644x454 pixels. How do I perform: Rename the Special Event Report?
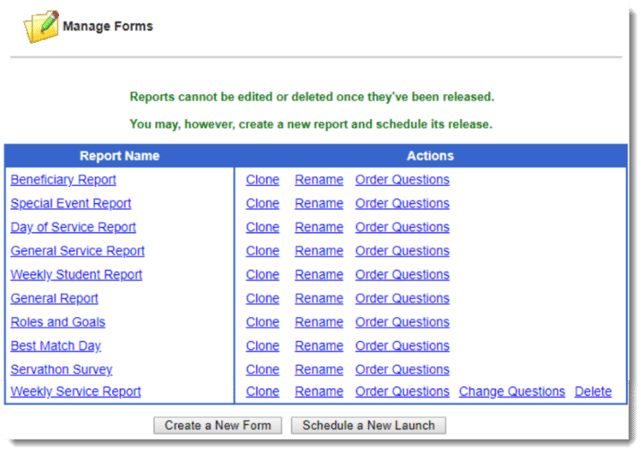pos(319,204)
